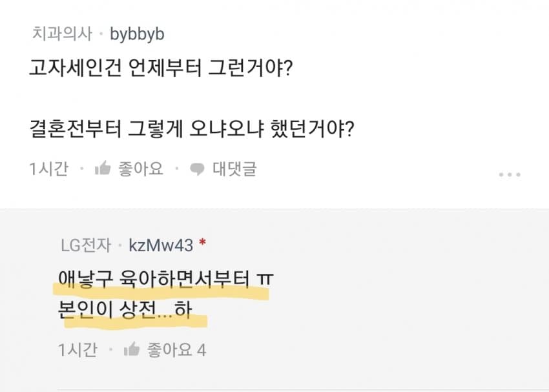Click the 1시간 timestamp on bybbyb's comment
This screenshot has width=549, height=392.
48,169
